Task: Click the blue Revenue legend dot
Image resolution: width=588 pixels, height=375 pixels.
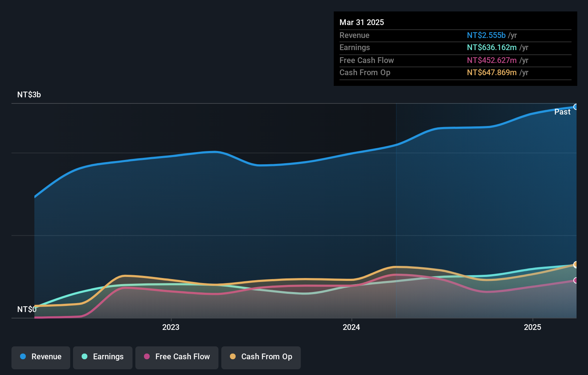Action: tap(23, 356)
